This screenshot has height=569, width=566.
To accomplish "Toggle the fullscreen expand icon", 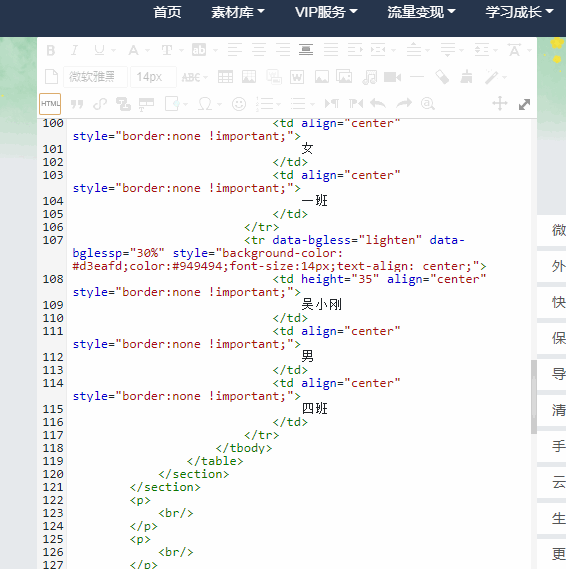I will point(524,104).
